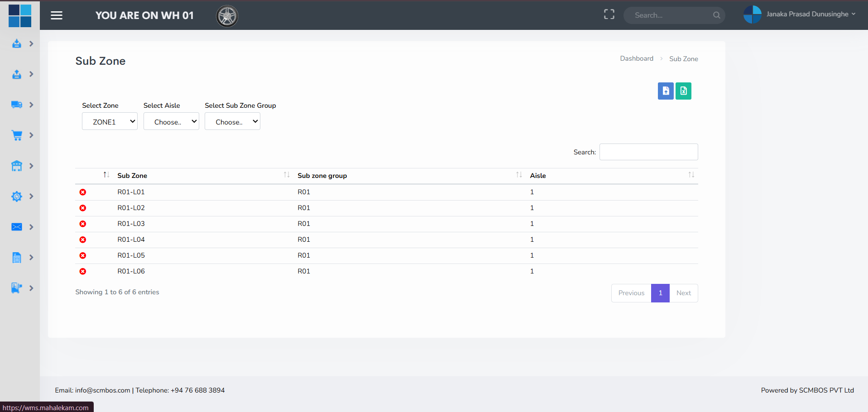The image size is (868, 412).
Task: Click the green Excel export button
Action: (x=683, y=91)
